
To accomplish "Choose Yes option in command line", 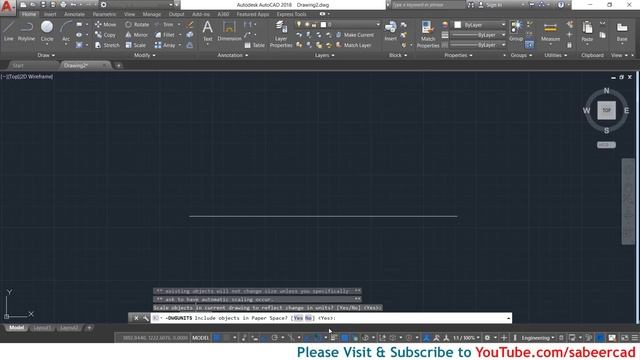I will coord(298,318).
